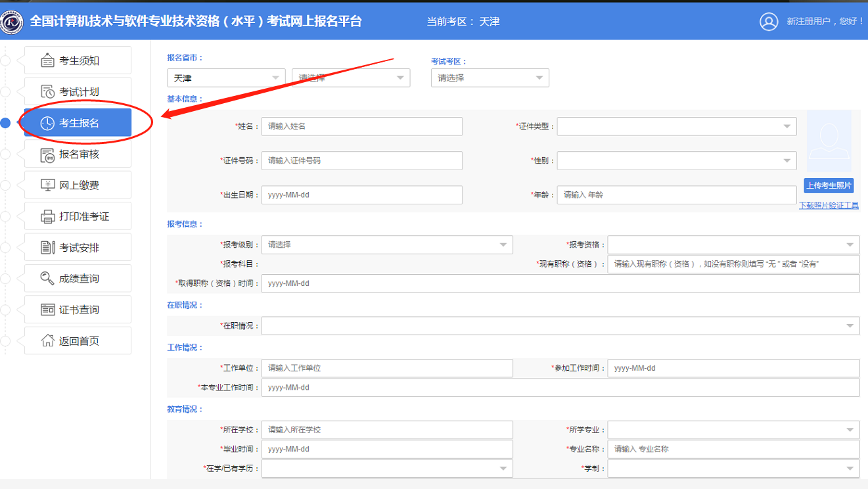Open the 下载照片验证工具 link
This screenshot has width=868, height=489.
[x=829, y=205]
